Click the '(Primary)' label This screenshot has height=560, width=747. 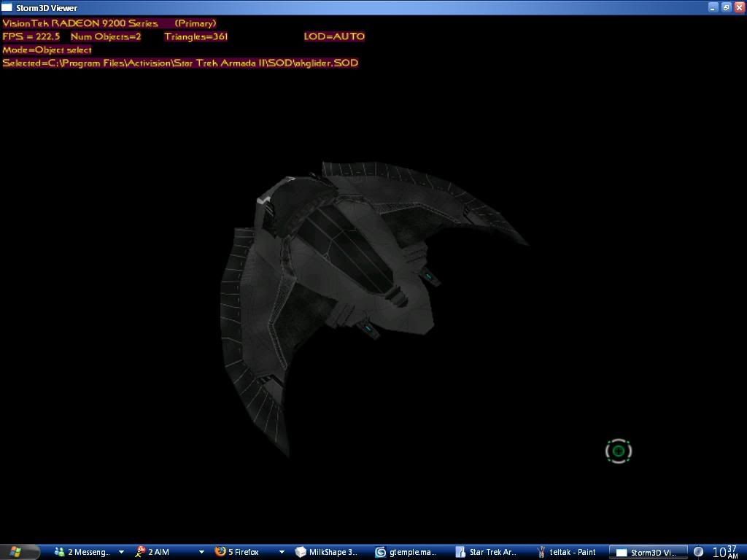point(196,23)
